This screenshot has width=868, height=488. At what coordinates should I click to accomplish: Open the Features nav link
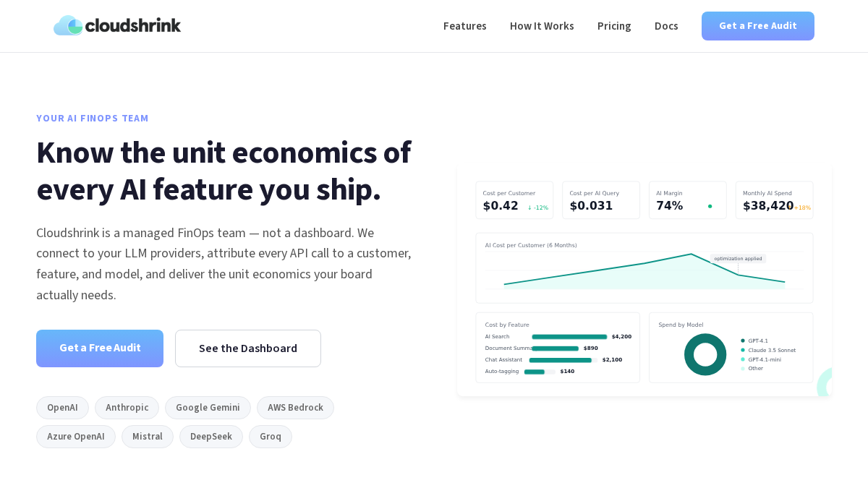(465, 26)
